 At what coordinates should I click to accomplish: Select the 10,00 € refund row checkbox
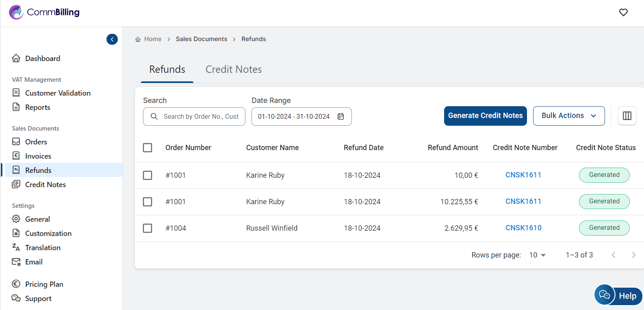point(147,175)
